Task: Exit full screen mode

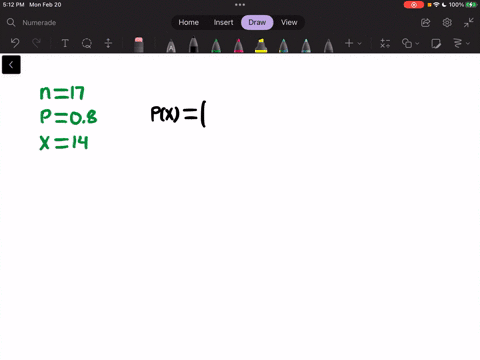Action: tap(468, 23)
